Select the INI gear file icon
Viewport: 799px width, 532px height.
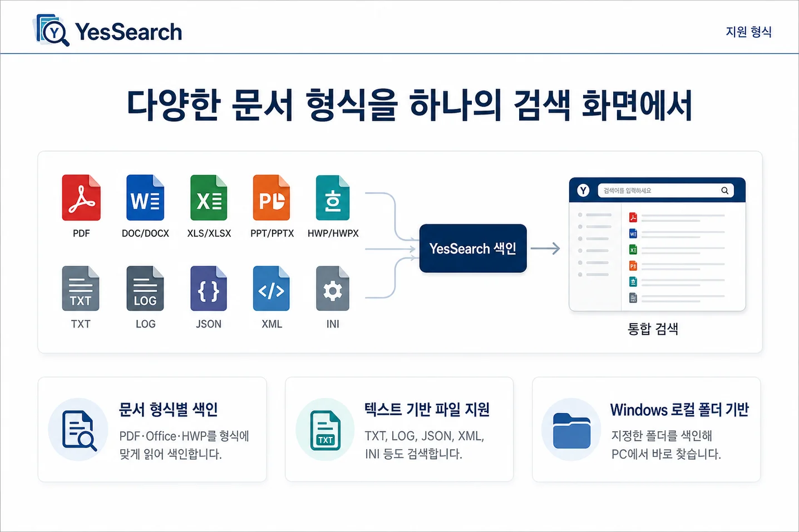point(333,289)
